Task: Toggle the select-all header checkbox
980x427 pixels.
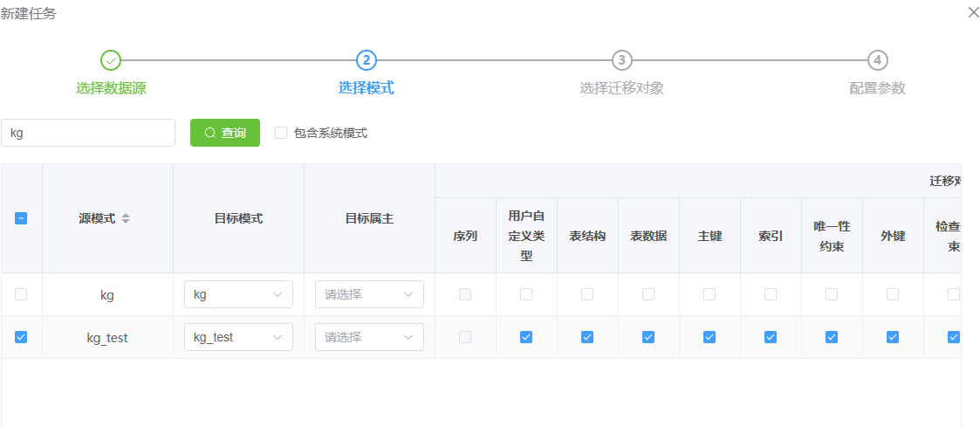Action: pos(21,218)
